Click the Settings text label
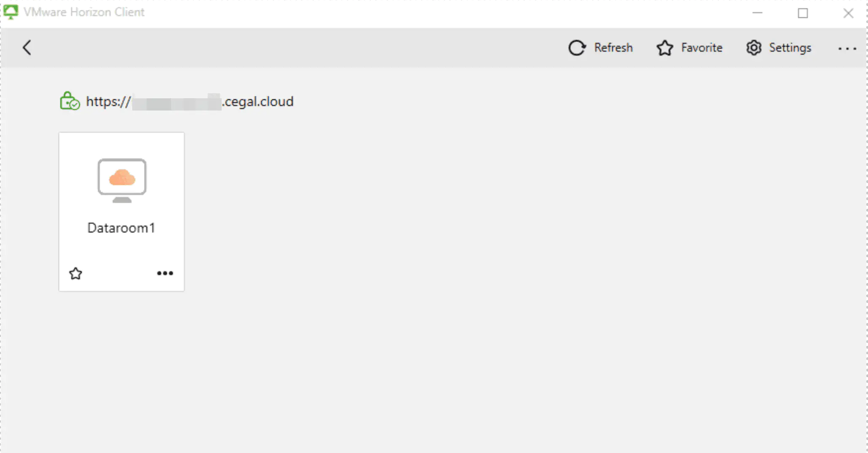Screen dimensions: 868x453 click(x=790, y=48)
